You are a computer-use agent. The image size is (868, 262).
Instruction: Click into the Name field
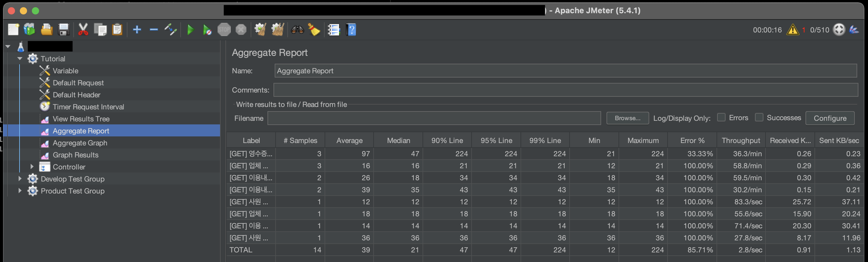click(565, 71)
